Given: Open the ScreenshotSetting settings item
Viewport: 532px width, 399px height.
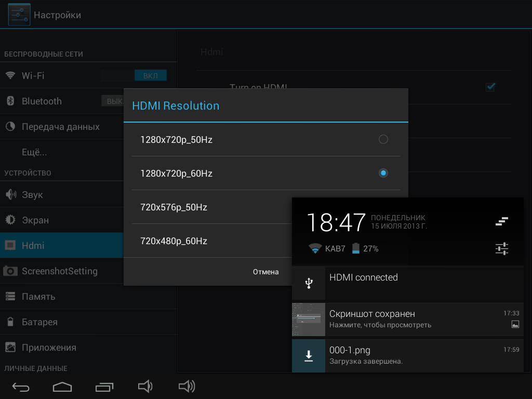Looking at the screenshot, I should 62,271.
